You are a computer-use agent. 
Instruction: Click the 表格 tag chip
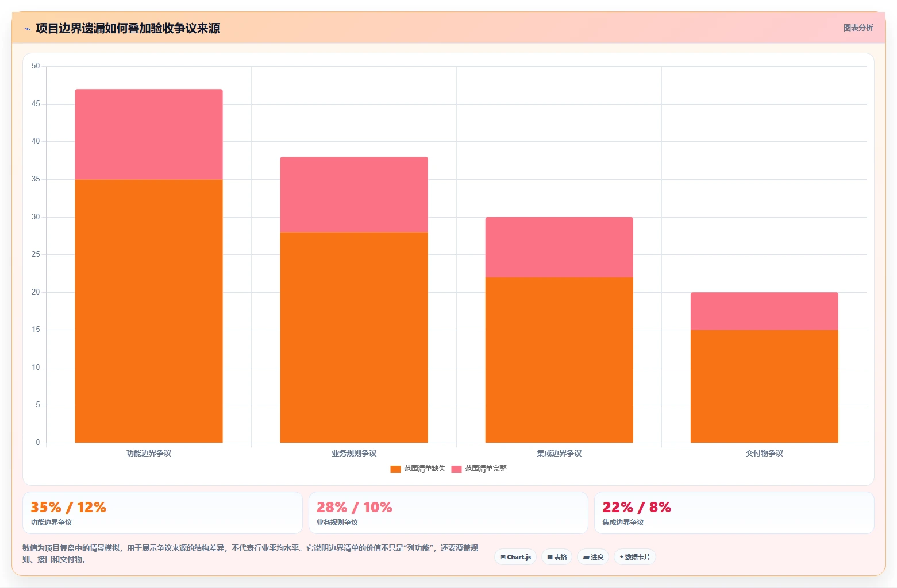pos(557,557)
